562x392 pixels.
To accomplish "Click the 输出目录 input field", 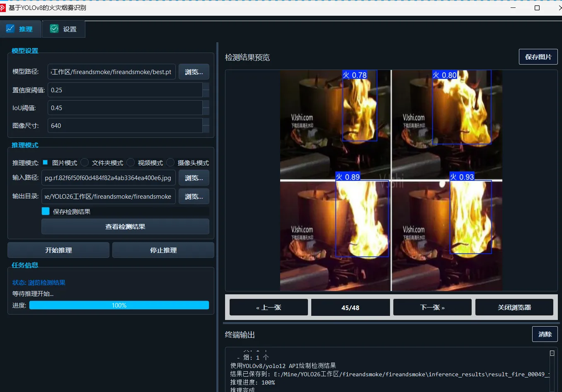I will 109,196.
